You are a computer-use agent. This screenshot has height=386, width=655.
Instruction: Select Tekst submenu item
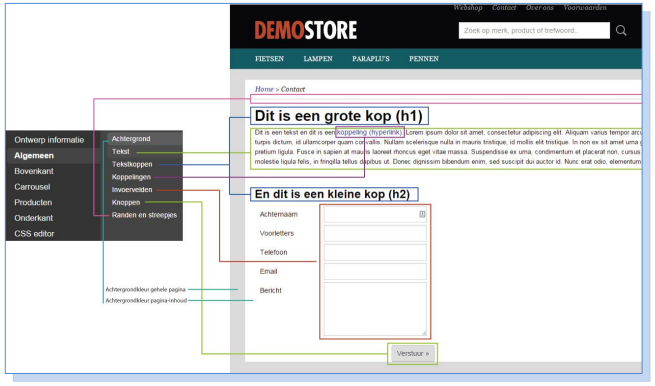tap(120, 152)
